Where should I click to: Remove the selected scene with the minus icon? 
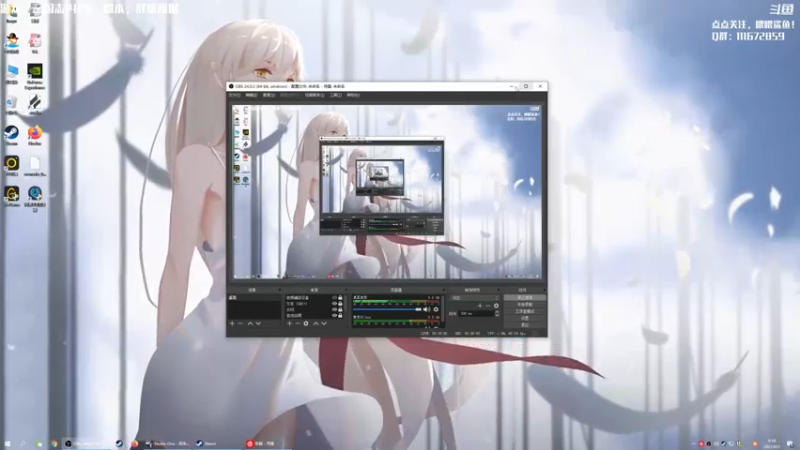pos(240,323)
